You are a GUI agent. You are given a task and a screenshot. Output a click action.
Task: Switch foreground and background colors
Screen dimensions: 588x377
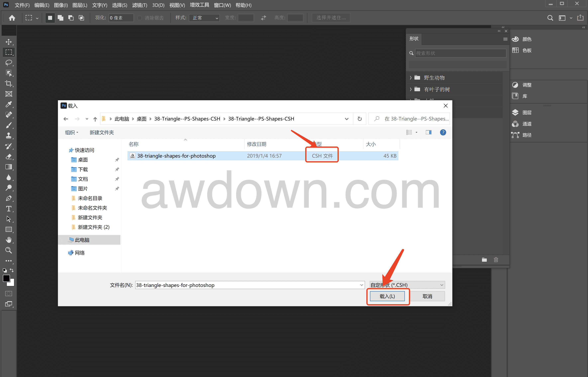point(12,270)
